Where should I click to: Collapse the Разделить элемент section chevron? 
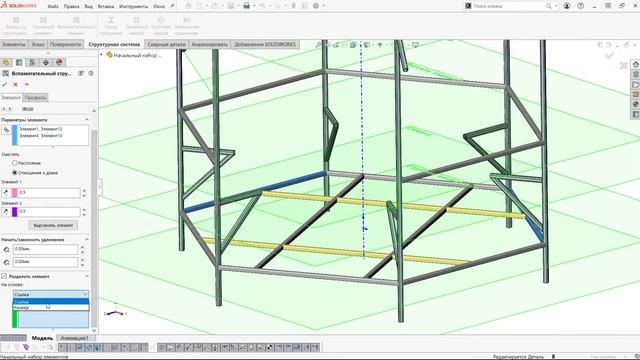87,276
